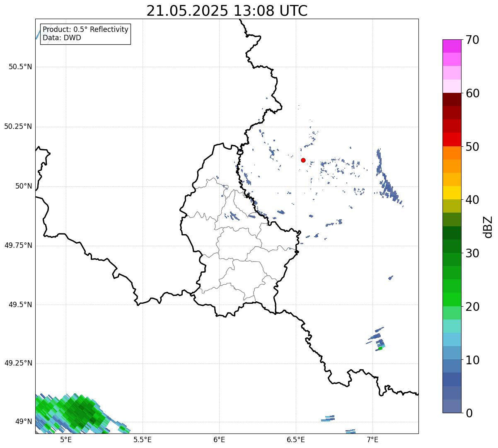Click the 50.25°N latitude label
This screenshot has width=498, height=448.
click(18, 126)
